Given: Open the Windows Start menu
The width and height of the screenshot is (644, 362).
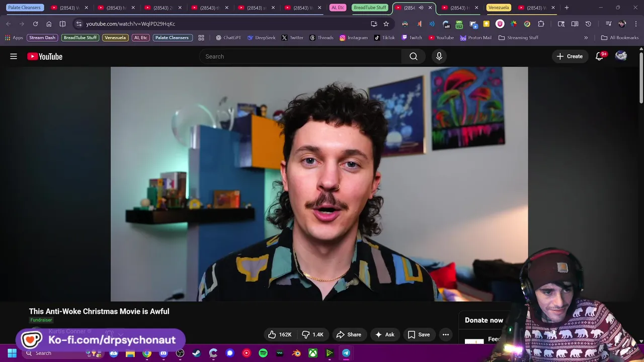Looking at the screenshot, I should (12, 353).
